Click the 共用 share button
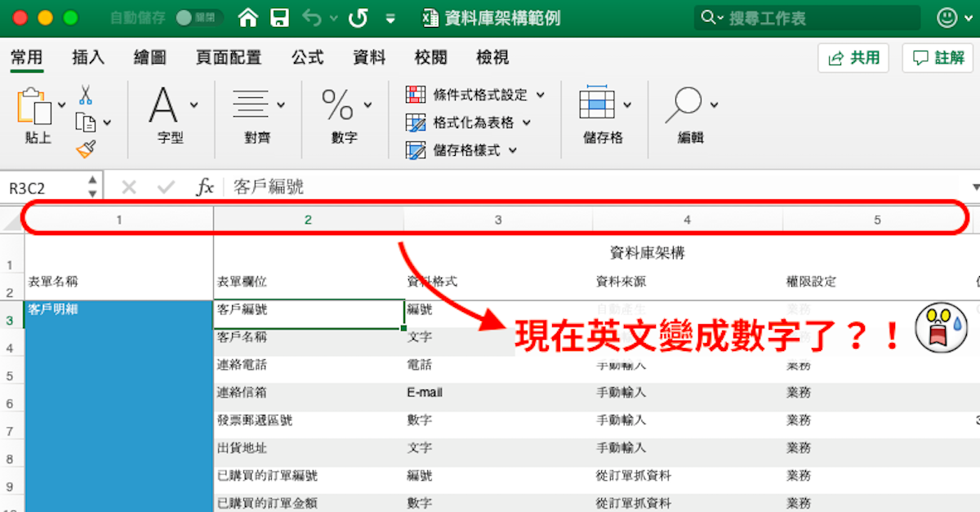The height and width of the screenshot is (512, 980). (853, 58)
